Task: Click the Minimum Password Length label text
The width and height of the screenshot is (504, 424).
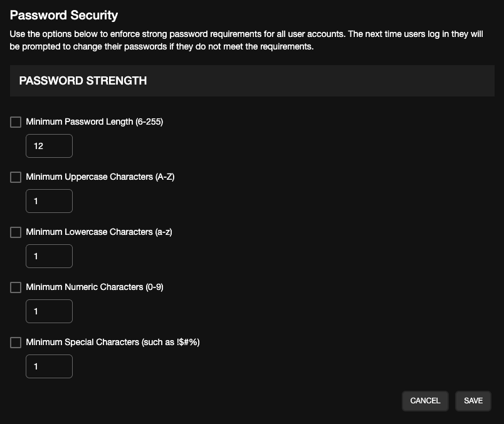Action: pyautogui.click(x=94, y=122)
